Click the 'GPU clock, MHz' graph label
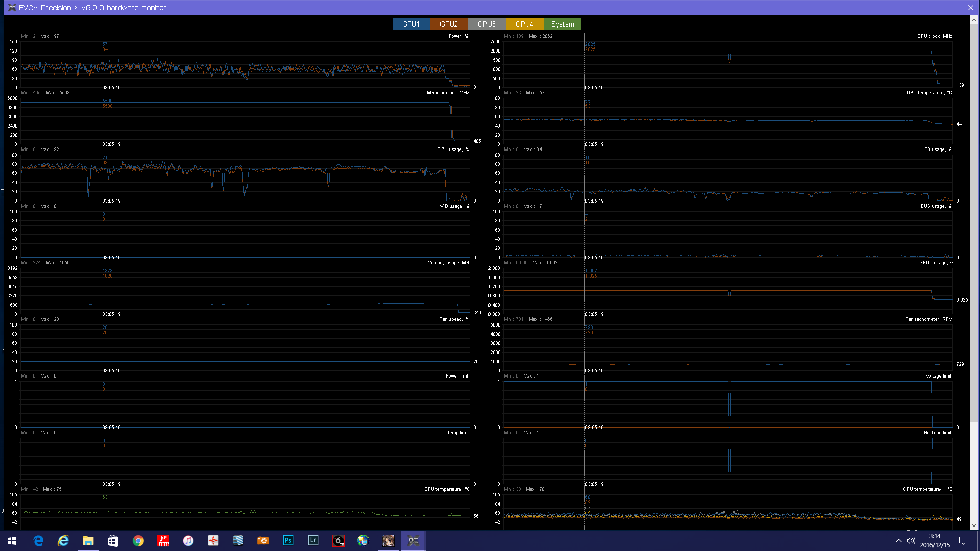This screenshot has width=980, height=551. coord(935,36)
